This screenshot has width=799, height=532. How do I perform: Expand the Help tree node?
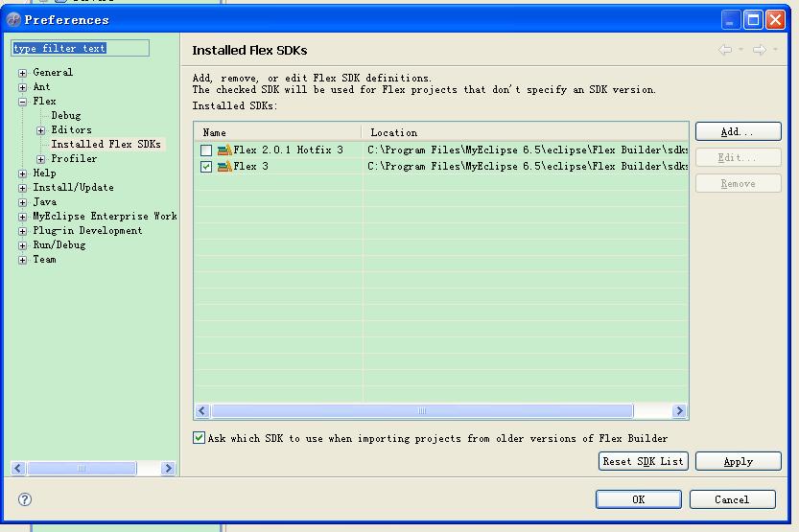coord(22,173)
